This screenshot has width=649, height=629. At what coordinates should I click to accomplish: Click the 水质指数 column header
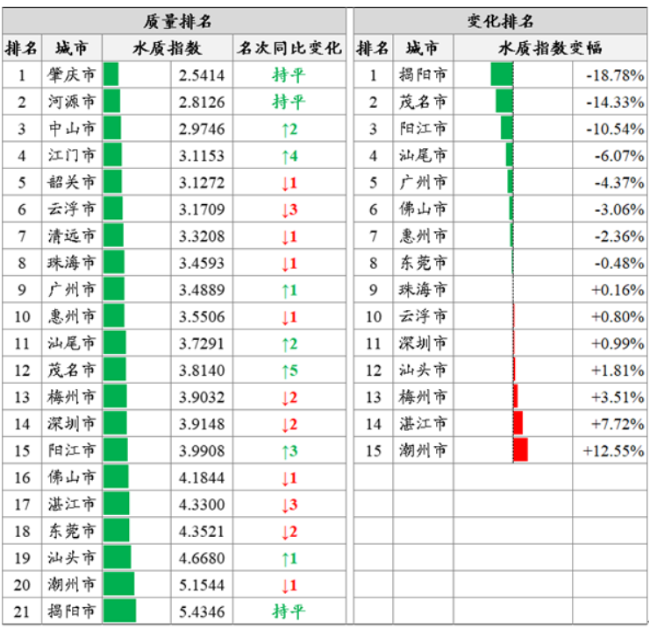[167, 47]
